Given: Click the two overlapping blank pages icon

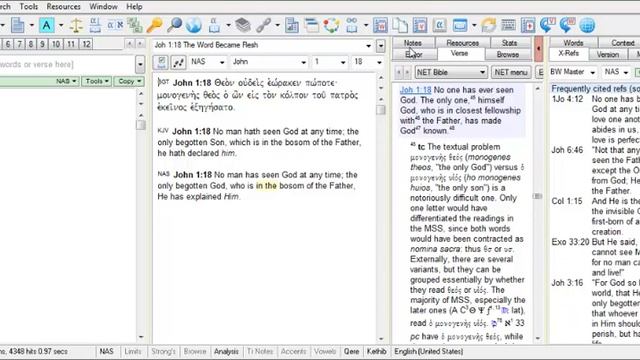Looking at the screenshot, I should [400, 25].
